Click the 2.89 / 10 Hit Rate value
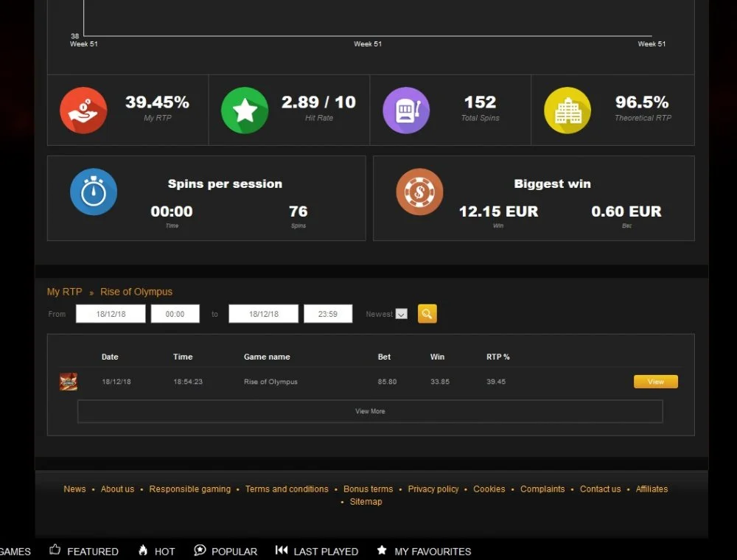The height and width of the screenshot is (560, 737). pos(318,102)
